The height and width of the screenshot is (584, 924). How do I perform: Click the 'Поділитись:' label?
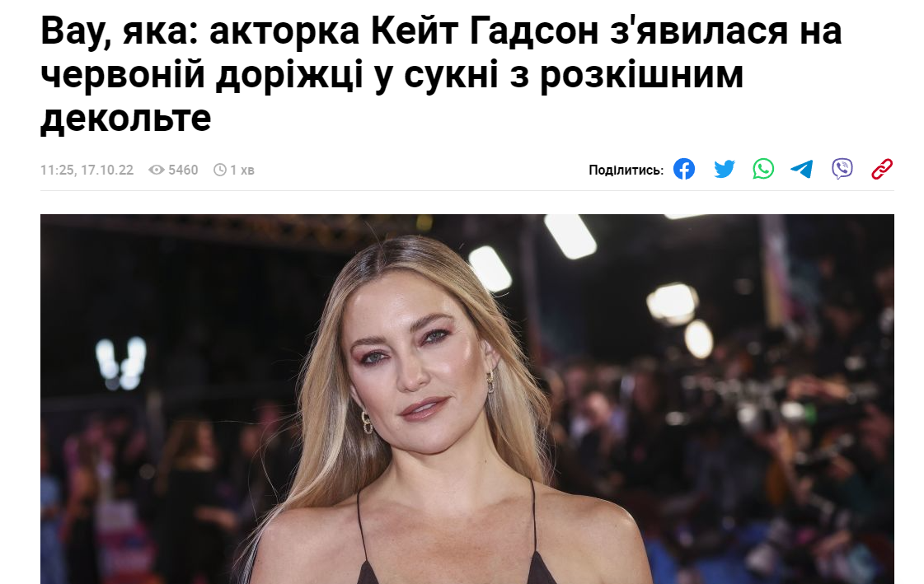(626, 171)
